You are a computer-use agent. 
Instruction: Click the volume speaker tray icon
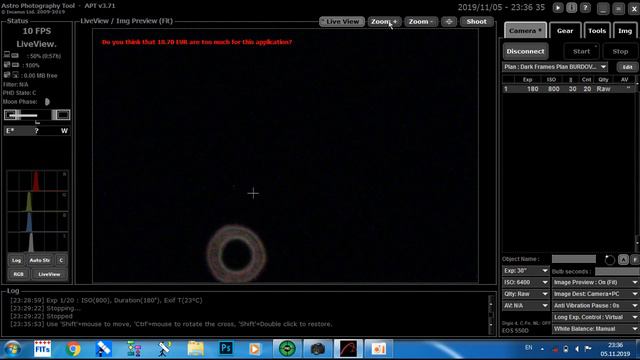(x=577, y=349)
